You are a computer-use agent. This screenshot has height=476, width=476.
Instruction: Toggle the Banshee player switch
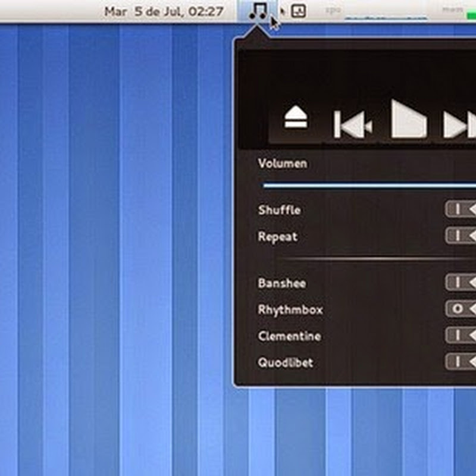461,282
